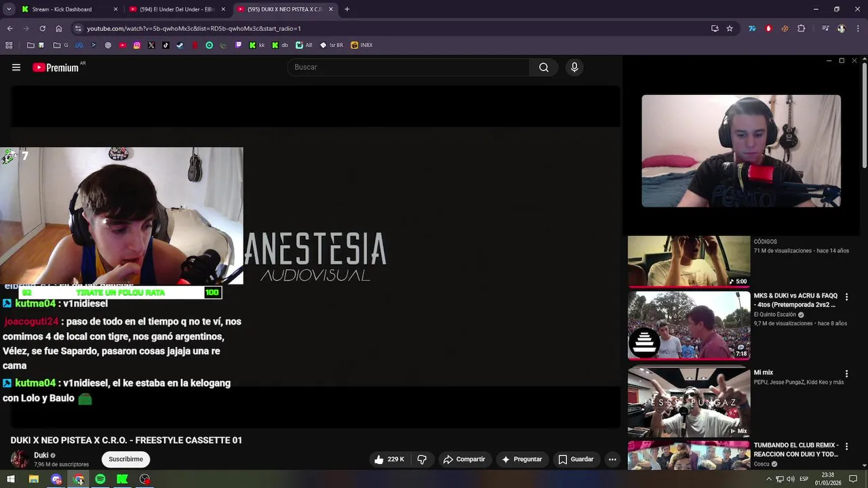
Task: Open El Quinto Escalón channel link
Action: point(774,314)
